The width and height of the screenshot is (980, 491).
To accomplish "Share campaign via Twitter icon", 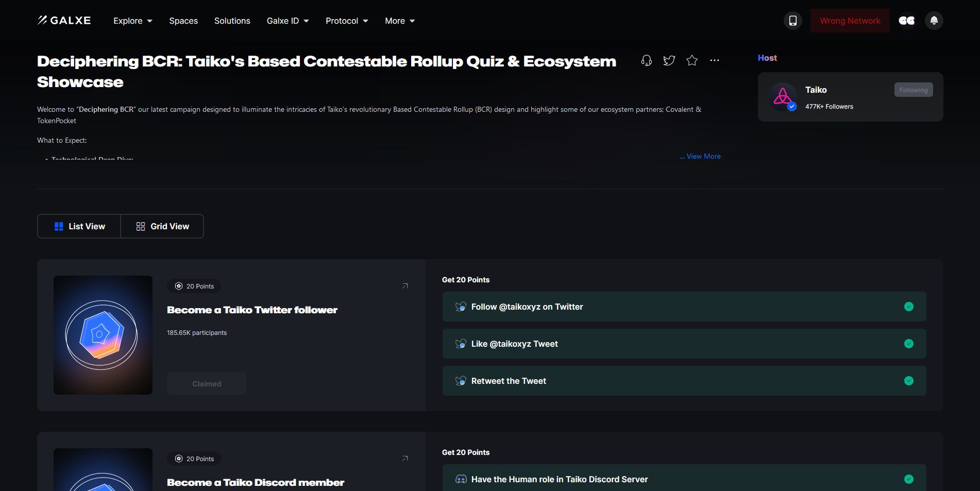I will pyautogui.click(x=669, y=61).
